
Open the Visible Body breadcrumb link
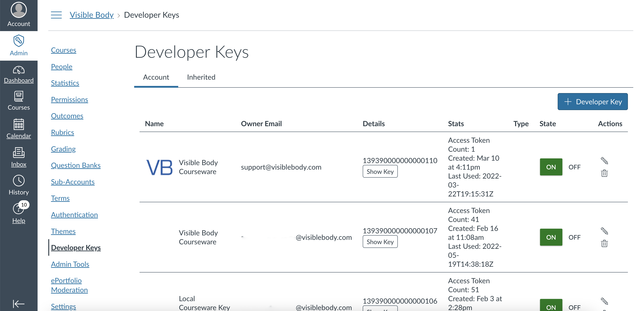point(91,15)
